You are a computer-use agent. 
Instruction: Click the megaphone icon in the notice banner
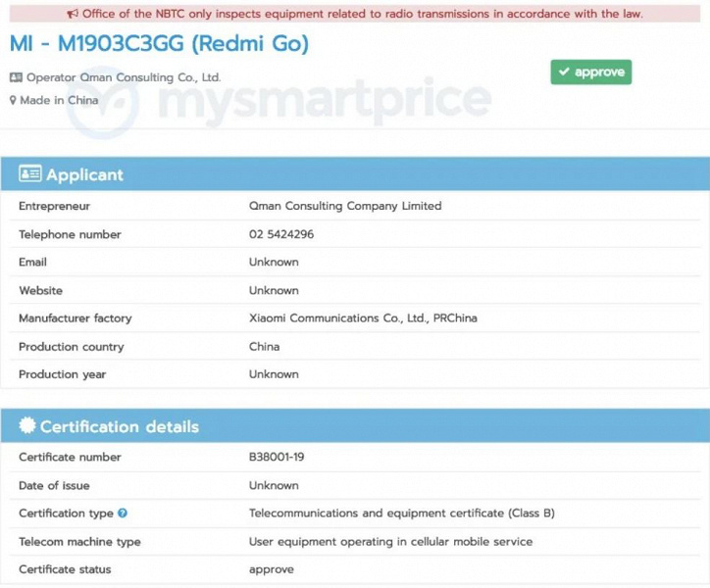pyautogui.click(x=73, y=14)
